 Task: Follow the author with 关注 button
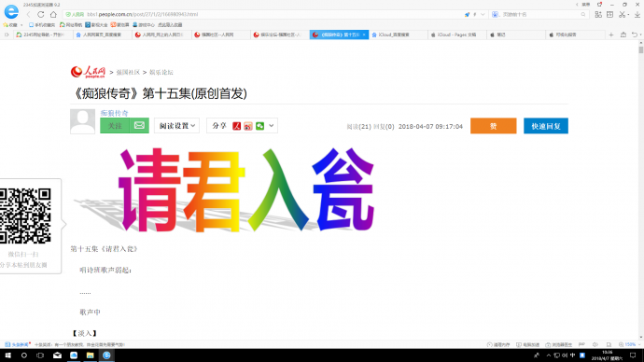(x=115, y=126)
